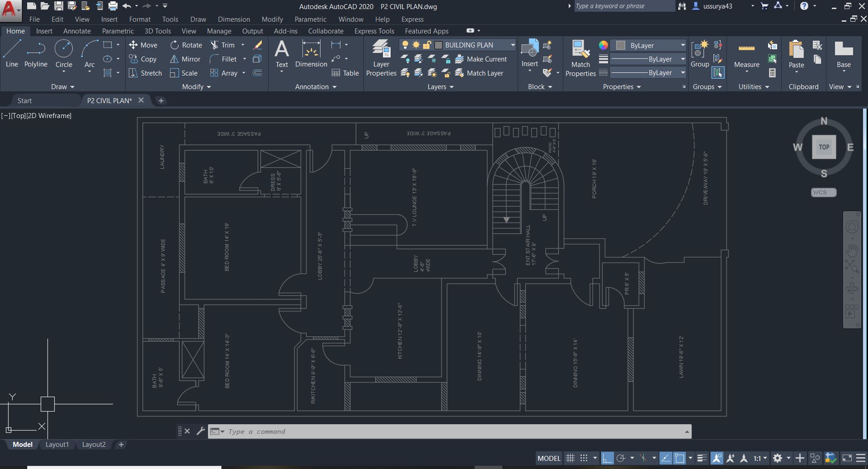
Task: Open the Format menu
Action: click(140, 19)
